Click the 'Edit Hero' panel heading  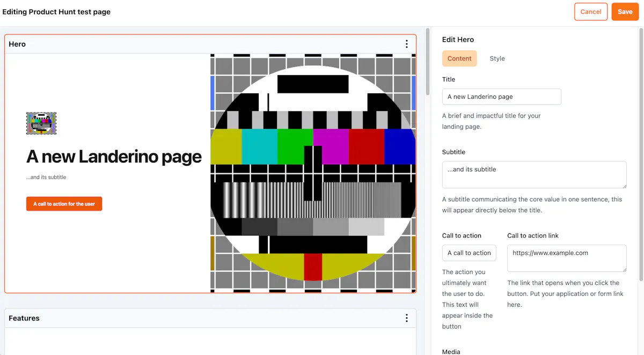[458, 40]
